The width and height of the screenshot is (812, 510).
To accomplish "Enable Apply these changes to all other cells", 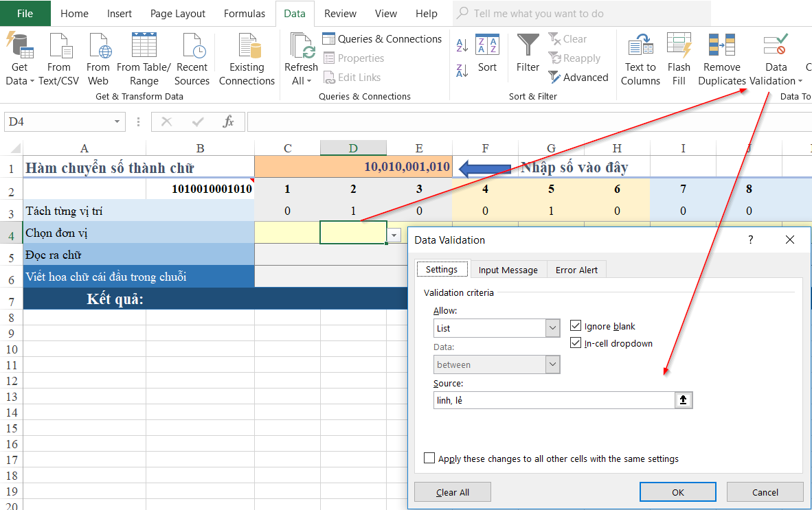I will pyautogui.click(x=429, y=459).
